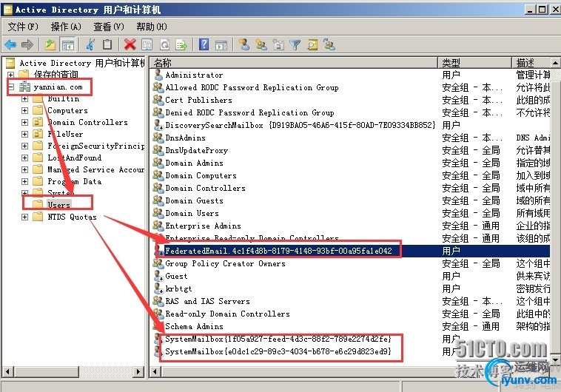Viewport: 561px width, 392px height.
Task: Click the Cut scissors toolbar icon
Action: 90,44
